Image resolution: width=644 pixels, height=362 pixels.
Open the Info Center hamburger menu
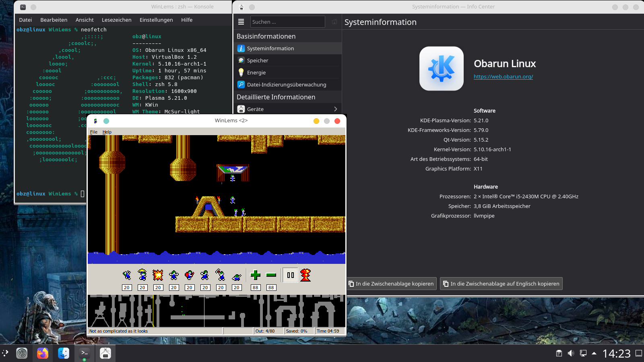(x=241, y=22)
